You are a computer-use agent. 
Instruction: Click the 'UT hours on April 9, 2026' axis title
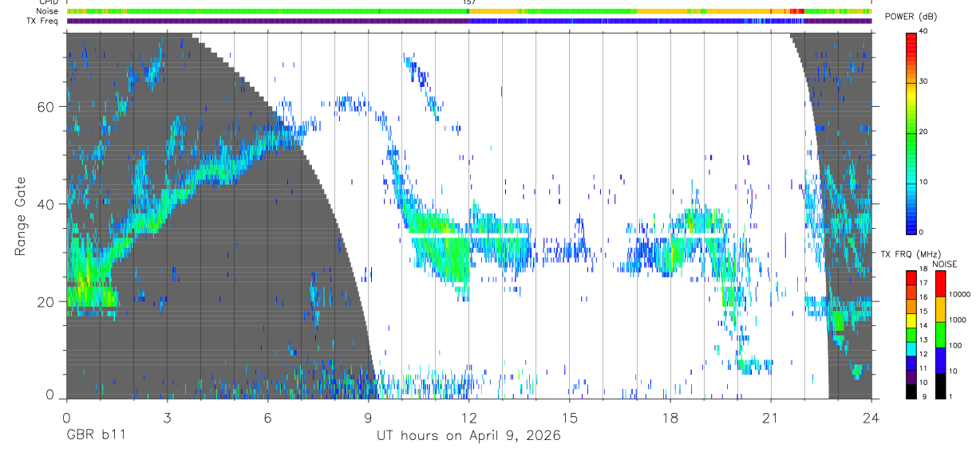pyautogui.click(x=468, y=436)
